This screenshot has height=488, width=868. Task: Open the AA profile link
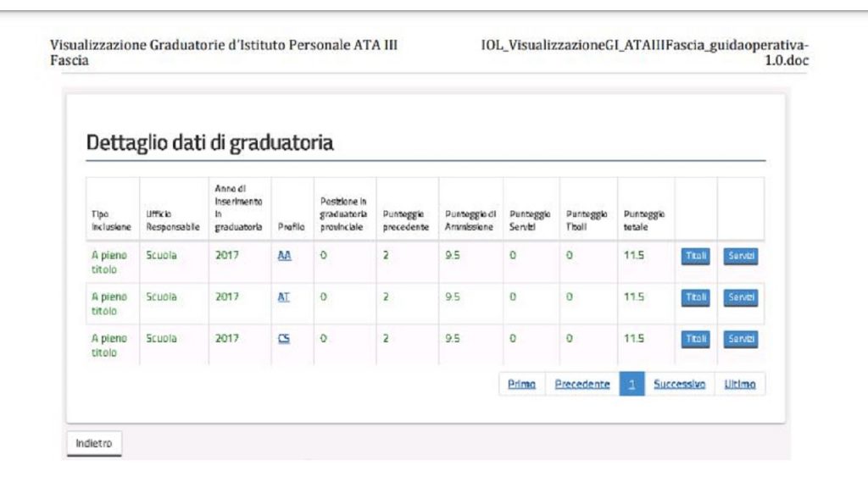pyautogui.click(x=285, y=257)
